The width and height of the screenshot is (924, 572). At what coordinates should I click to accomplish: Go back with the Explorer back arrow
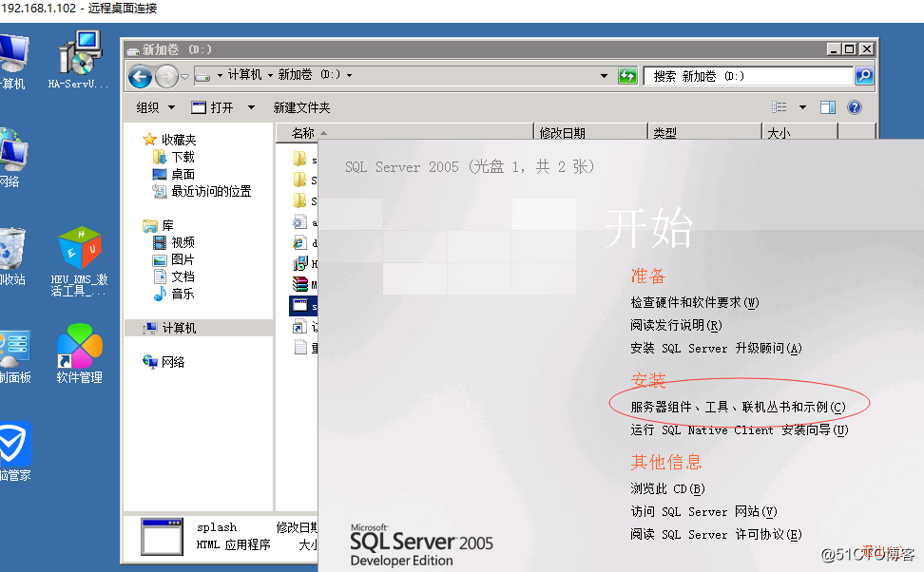point(141,77)
